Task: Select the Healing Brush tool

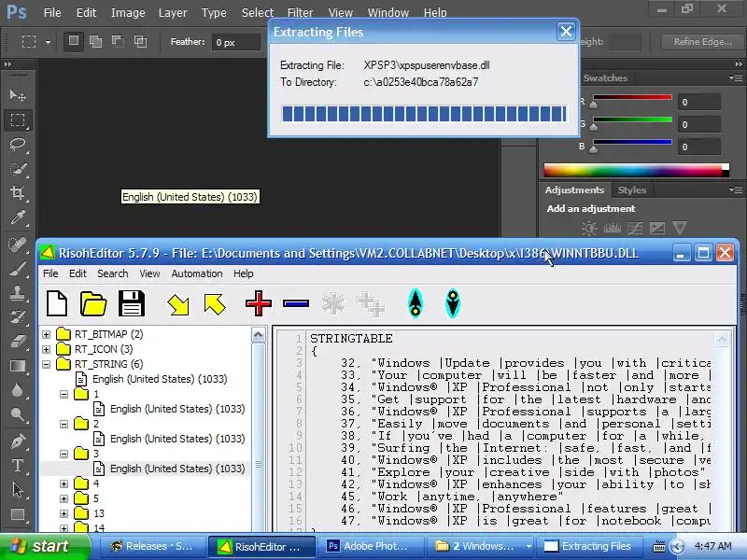Action: tap(18, 245)
